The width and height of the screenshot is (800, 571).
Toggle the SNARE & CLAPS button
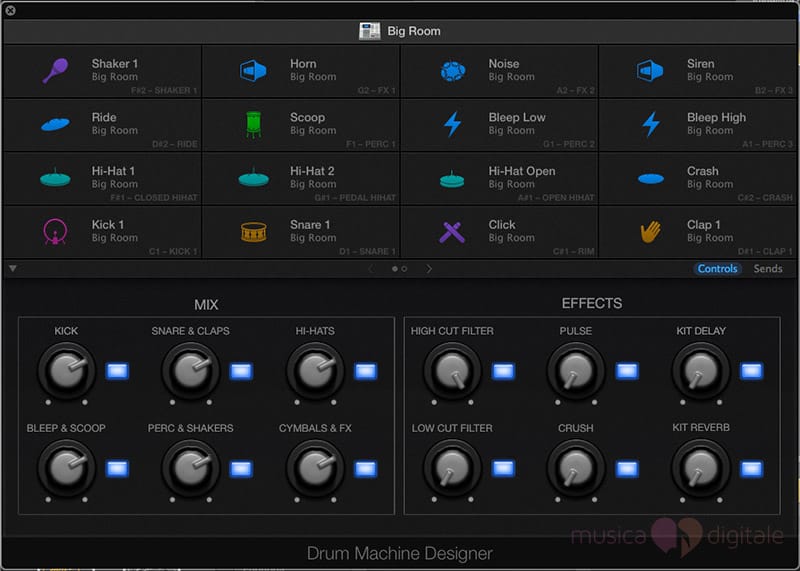tap(241, 371)
